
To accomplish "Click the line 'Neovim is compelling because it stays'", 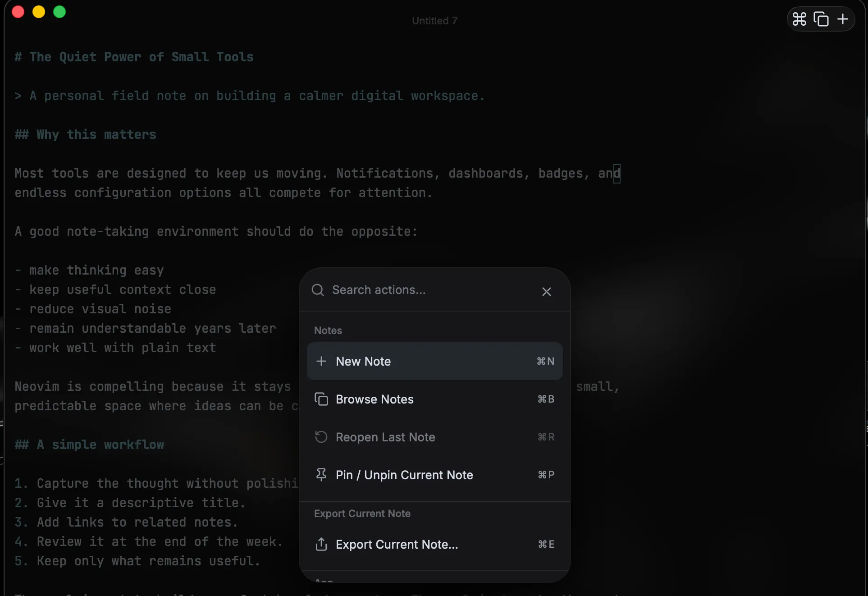I will 153,386.
